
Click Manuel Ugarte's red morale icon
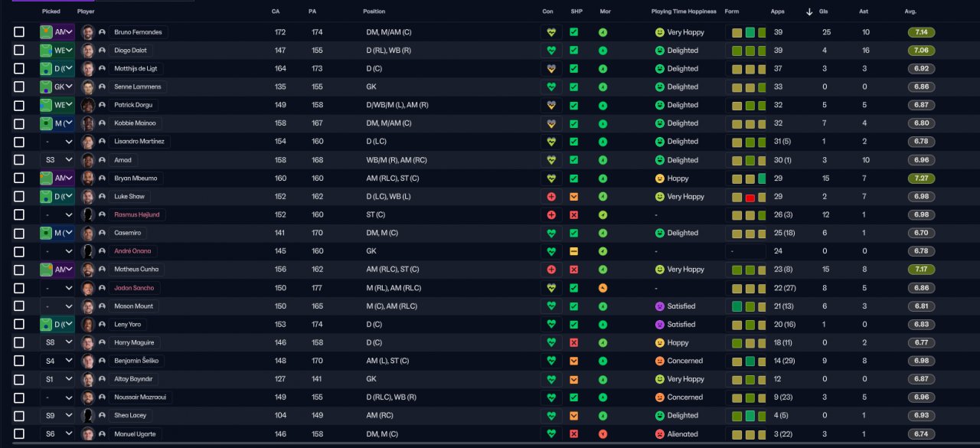(x=603, y=434)
